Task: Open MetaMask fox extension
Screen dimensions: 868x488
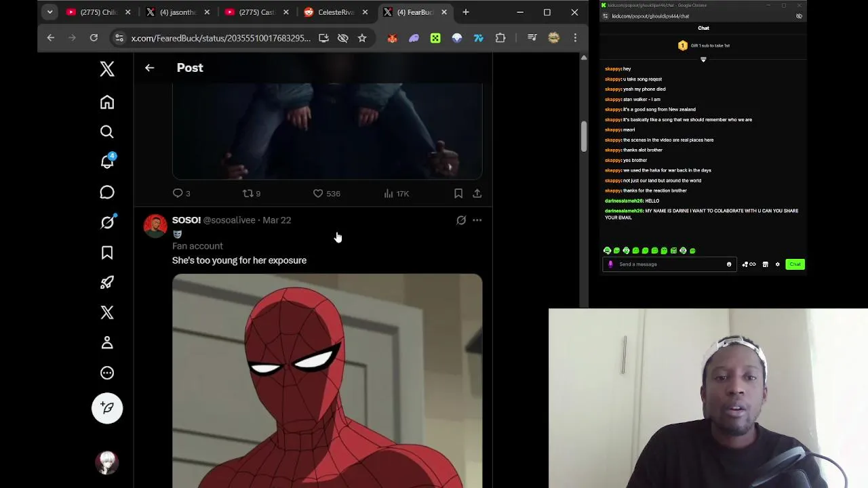Action: click(392, 38)
